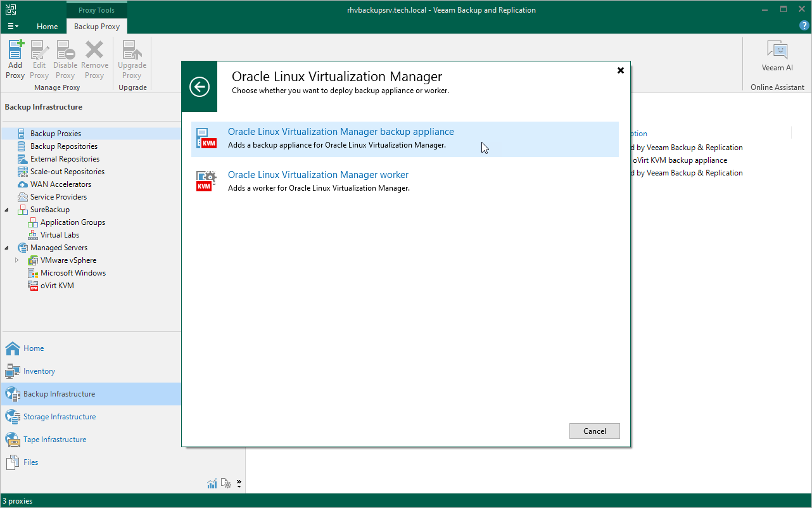Expand the navigation pane overflow chevron
This screenshot has height=508, width=812.
(x=239, y=484)
